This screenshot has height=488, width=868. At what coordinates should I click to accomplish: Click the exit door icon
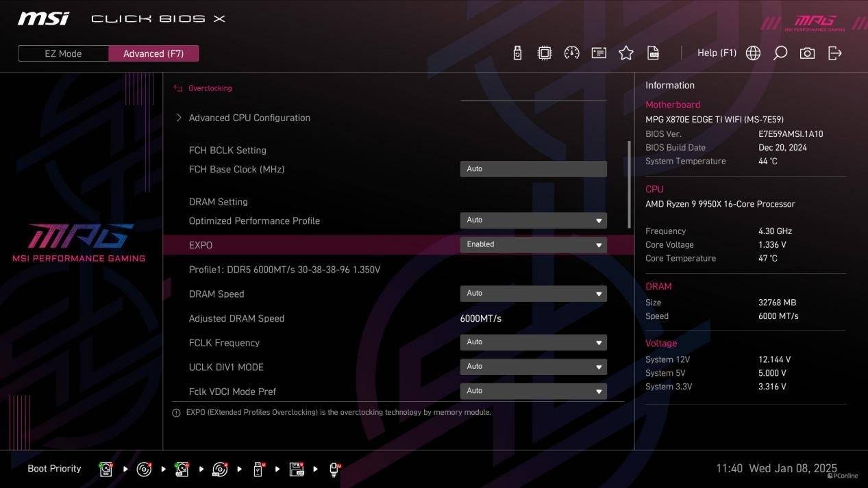pos(835,53)
